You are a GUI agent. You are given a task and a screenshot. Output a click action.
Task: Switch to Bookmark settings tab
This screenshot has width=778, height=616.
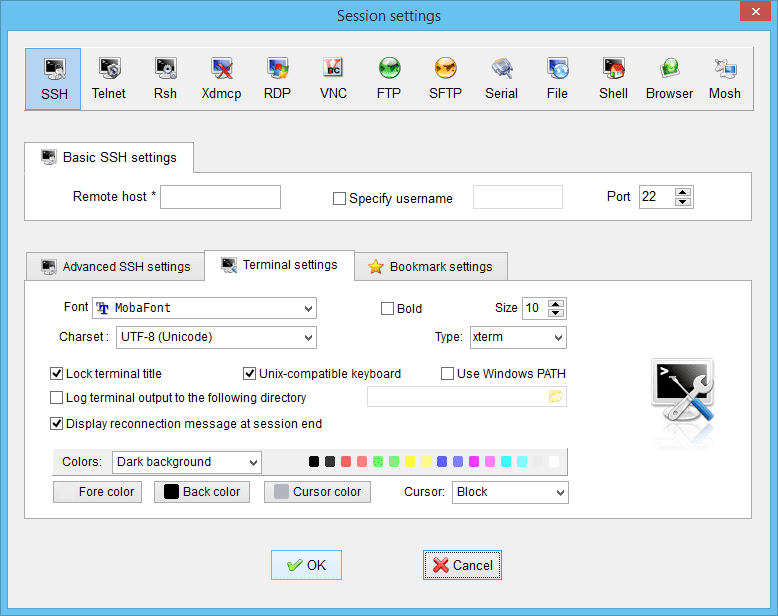pos(431,266)
